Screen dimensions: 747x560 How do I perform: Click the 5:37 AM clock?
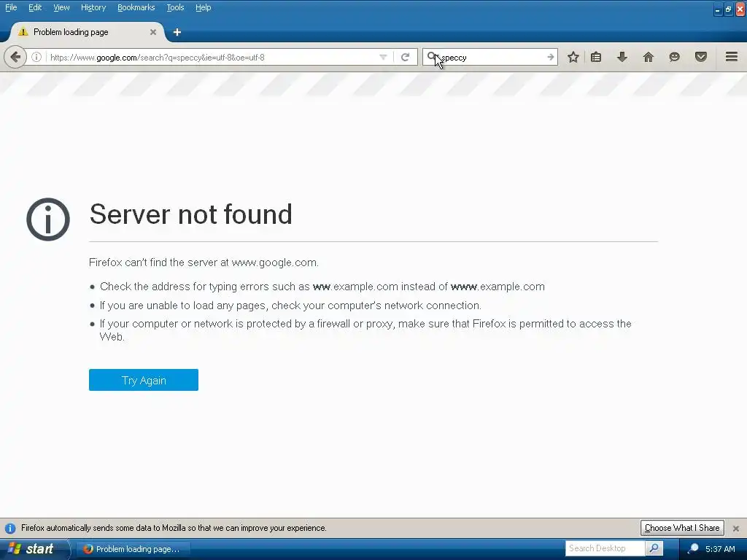click(720, 549)
